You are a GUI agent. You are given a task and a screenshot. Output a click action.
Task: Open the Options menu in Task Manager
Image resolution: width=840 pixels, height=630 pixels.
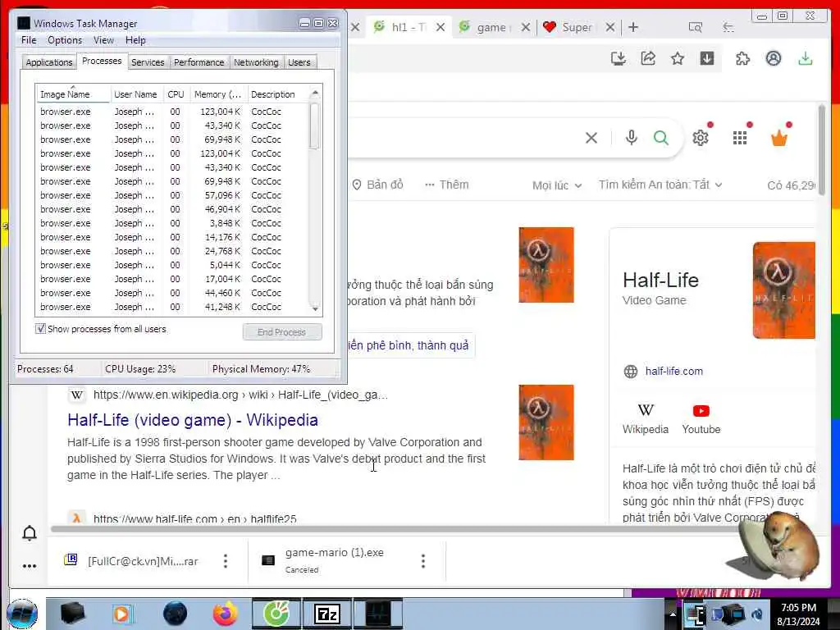(65, 40)
